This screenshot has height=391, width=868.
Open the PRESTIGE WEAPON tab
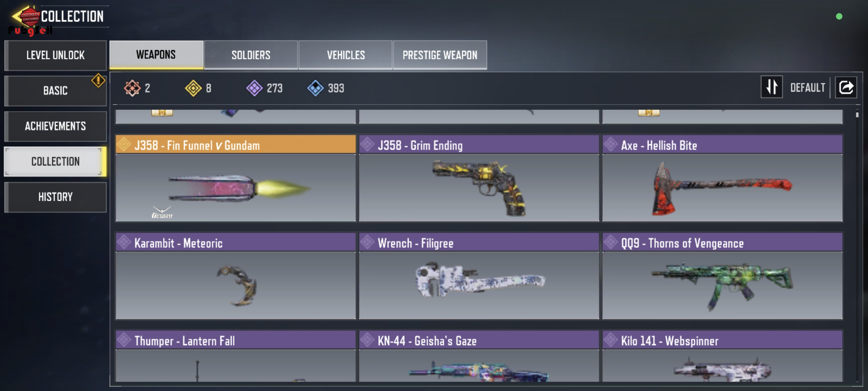pyautogui.click(x=440, y=55)
